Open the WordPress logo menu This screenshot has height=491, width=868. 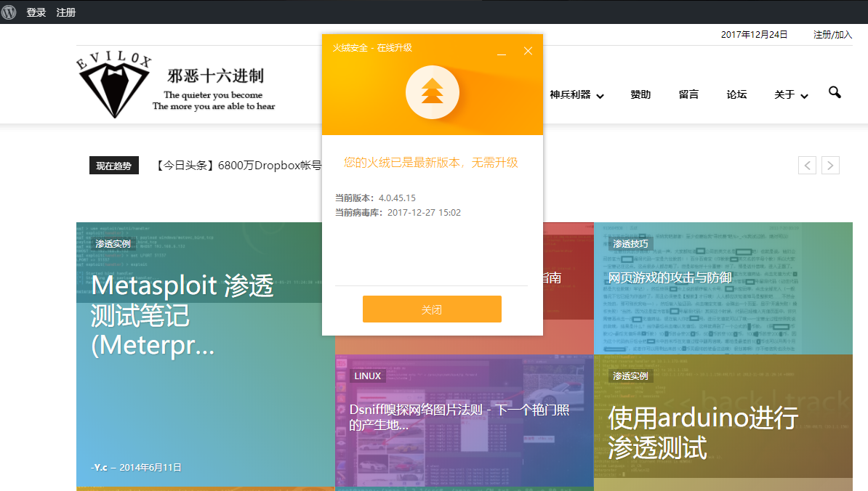click(x=9, y=12)
